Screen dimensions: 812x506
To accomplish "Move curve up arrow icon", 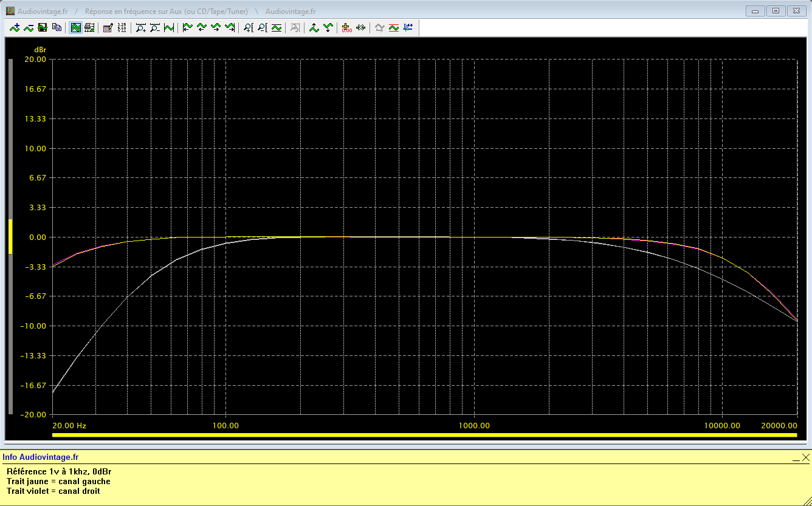I will pyautogui.click(x=314, y=27).
